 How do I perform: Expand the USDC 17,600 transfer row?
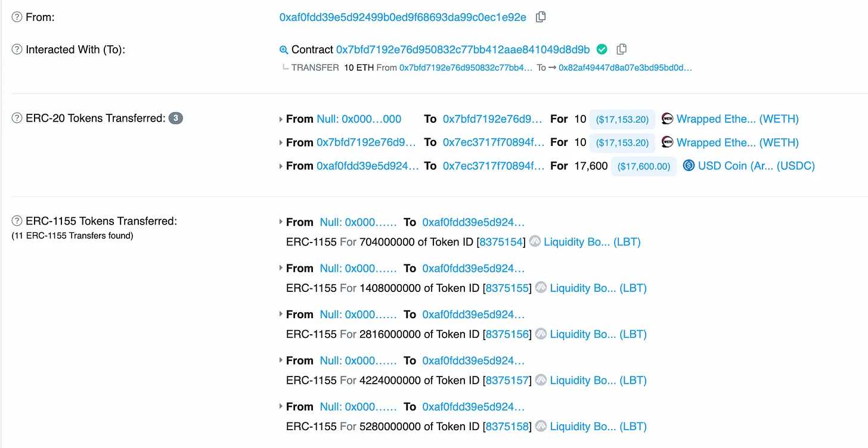point(281,166)
